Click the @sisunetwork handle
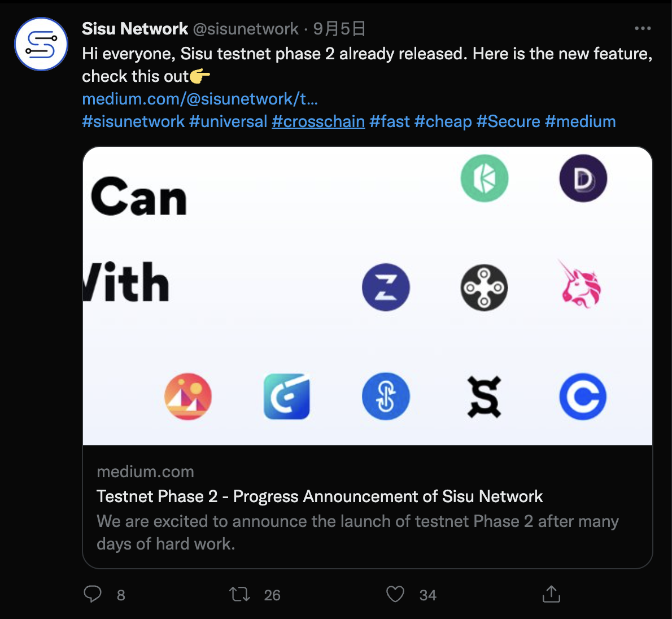Screen dimensions: 672x619 click(246, 28)
